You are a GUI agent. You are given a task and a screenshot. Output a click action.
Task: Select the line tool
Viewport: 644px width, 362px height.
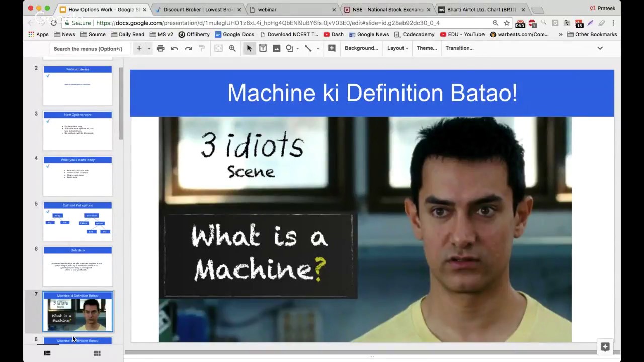tap(308, 48)
